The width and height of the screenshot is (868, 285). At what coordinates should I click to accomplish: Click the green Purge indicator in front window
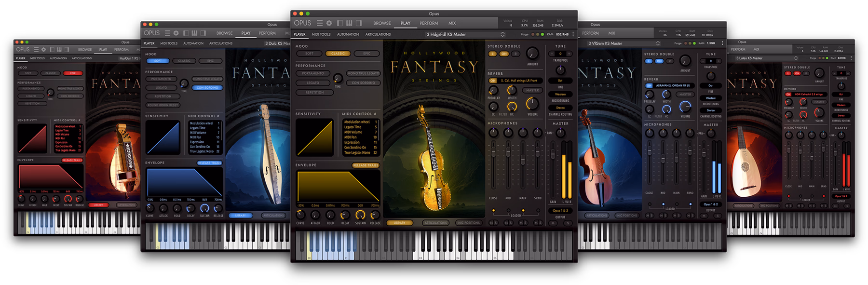pos(542,34)
